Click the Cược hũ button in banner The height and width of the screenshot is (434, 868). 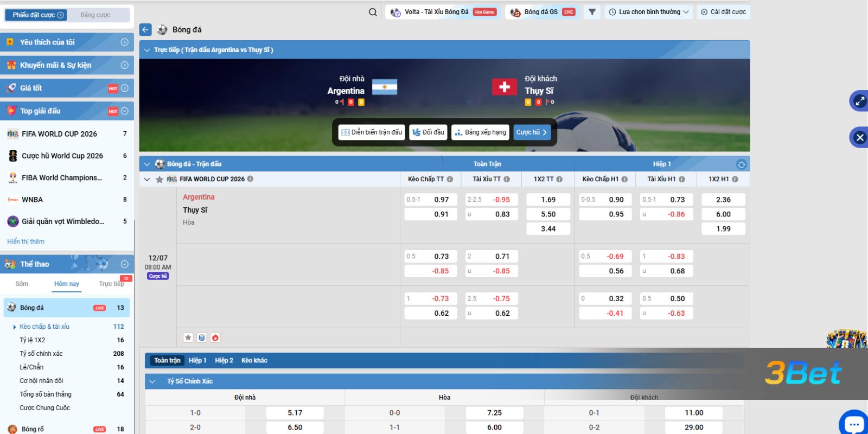pyautogui.click(x=532, y=132)
